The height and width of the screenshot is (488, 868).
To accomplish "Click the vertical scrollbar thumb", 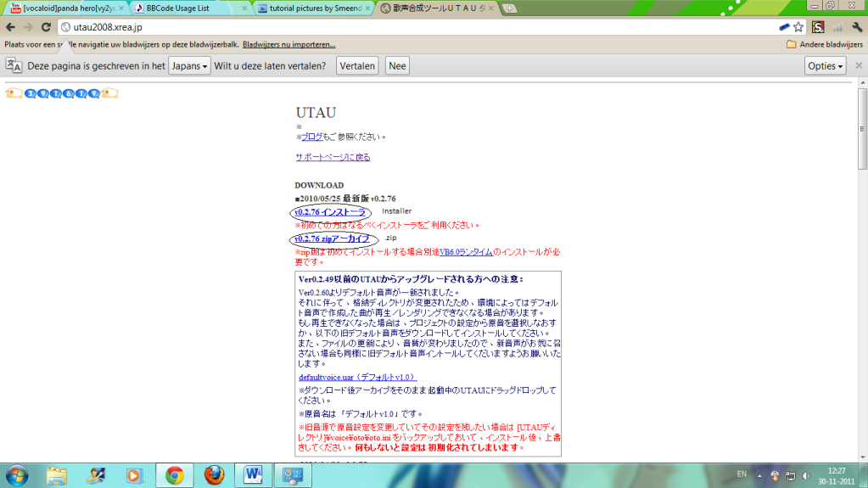I will point(862,128).
